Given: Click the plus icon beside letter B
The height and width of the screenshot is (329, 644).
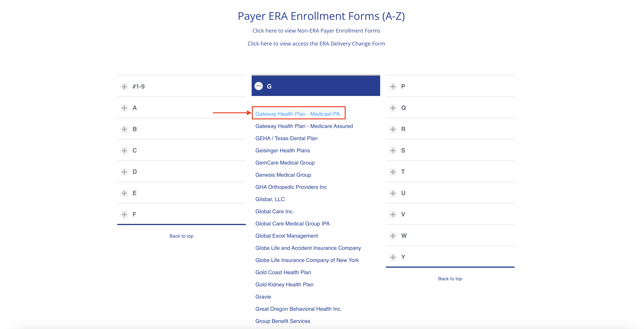Looking at the screenshot, I should click(x=124, y=129).
